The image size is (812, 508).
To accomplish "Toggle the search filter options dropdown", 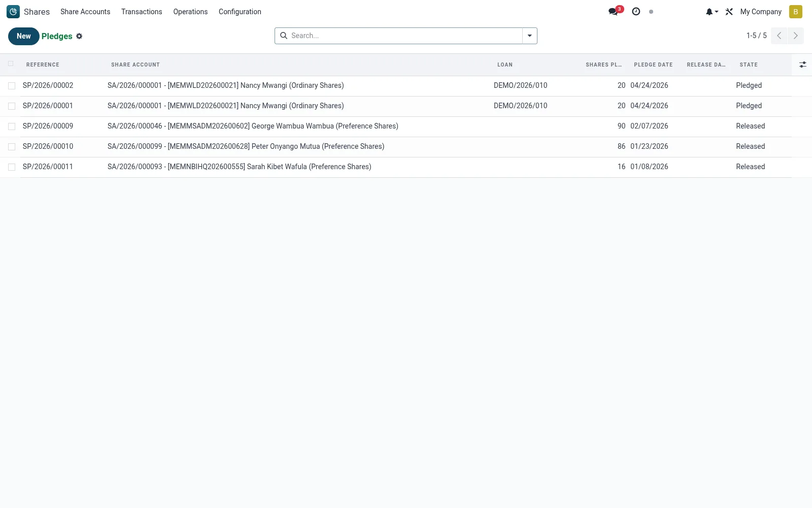I will tap(529, 36).
